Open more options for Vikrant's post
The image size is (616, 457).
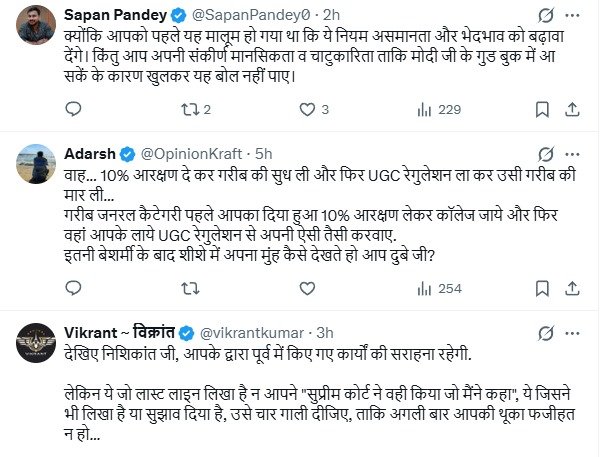coord(579,332)
